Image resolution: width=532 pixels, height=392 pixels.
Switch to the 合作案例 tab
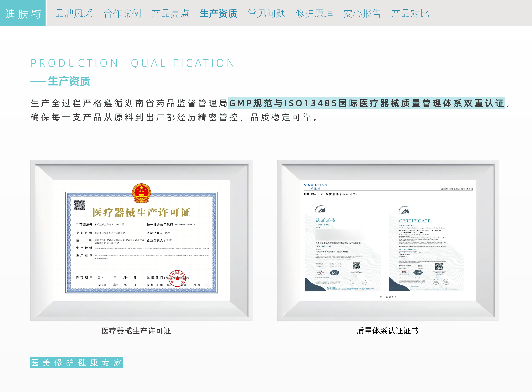[x=122, y=14]
